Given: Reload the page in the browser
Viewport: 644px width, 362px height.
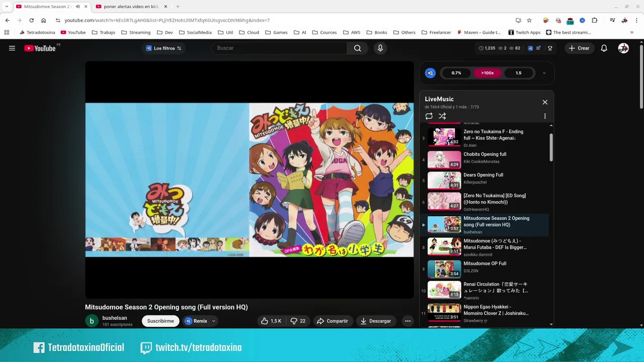Looking at the screenshot, I should click(31, 20).
